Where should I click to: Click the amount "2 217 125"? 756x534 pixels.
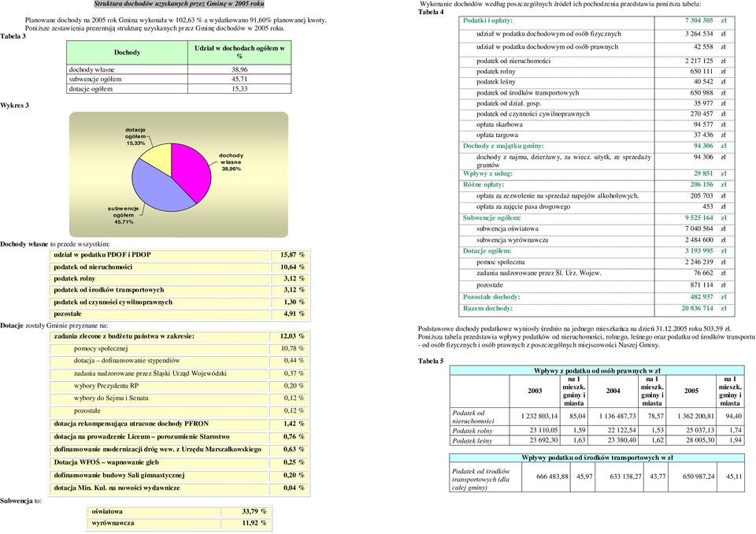pos(699,61)
